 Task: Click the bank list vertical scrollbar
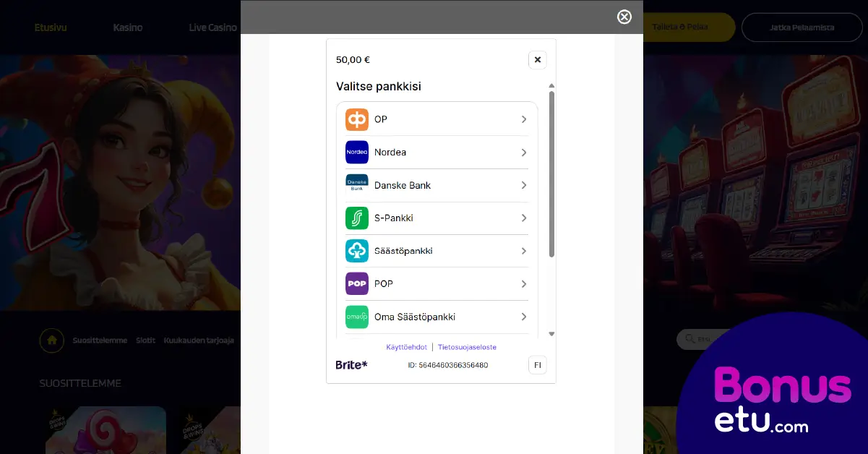click(x=551, y=174)
